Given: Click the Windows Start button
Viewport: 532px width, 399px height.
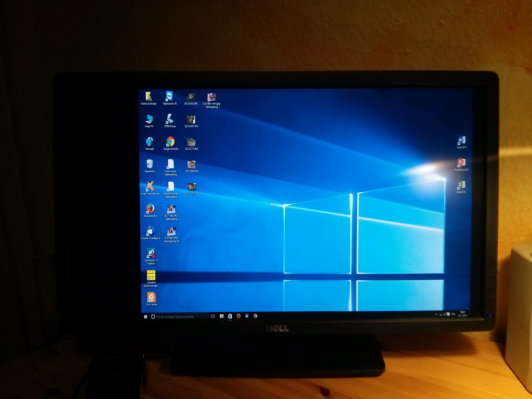Looking at the screenshot, I should coord(146,317).
